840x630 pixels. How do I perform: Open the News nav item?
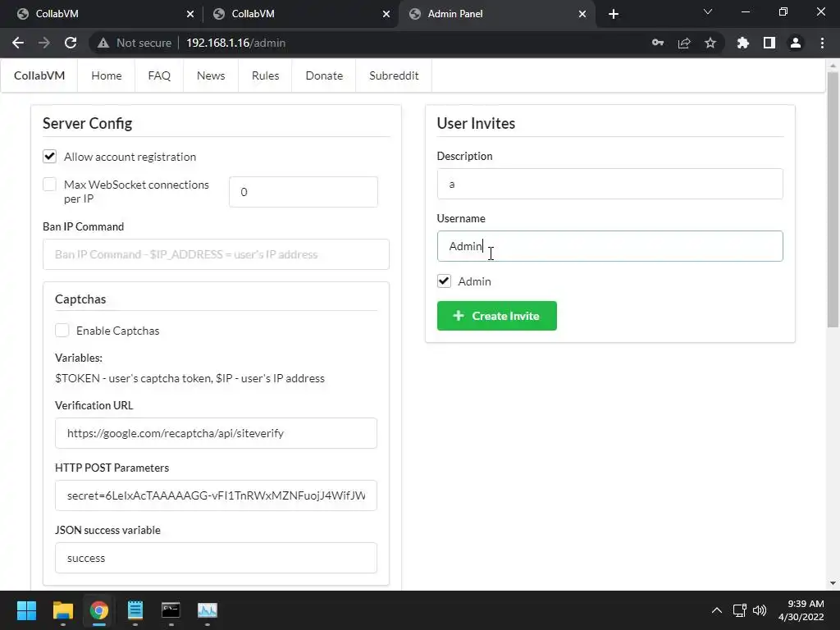tap(211, 75)
